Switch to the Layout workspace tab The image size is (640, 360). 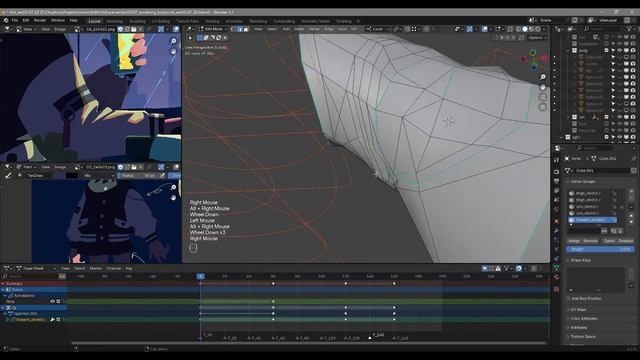tap(94, 21)
